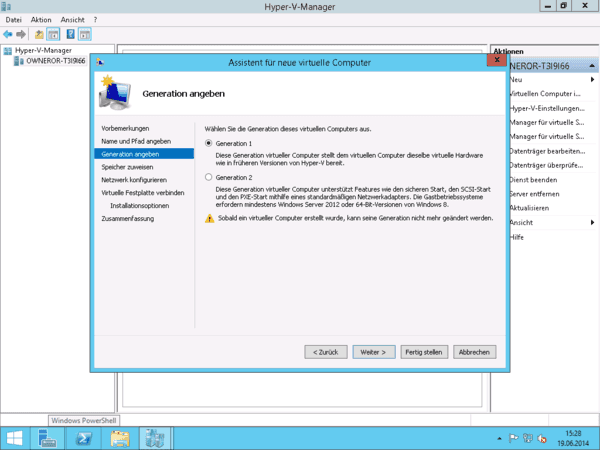600x450 pixels.
Task: Go to the Speicher zuweisen step
Action: [127, 167]
